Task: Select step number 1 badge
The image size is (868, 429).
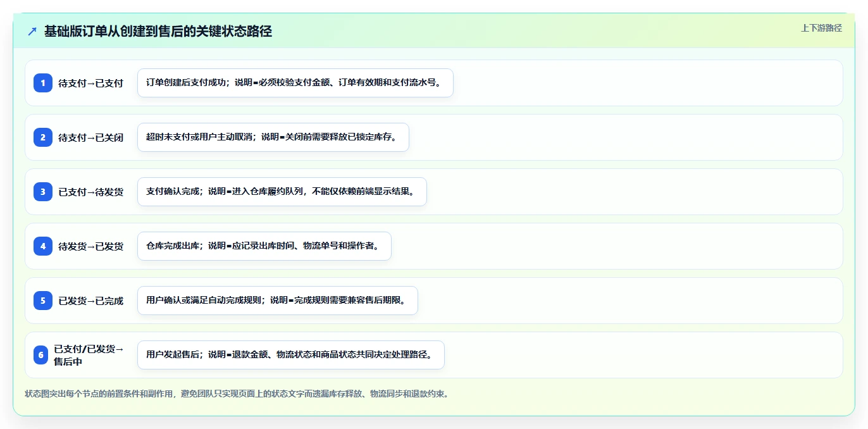Action: pyautogui.click(x=43, y=83)
